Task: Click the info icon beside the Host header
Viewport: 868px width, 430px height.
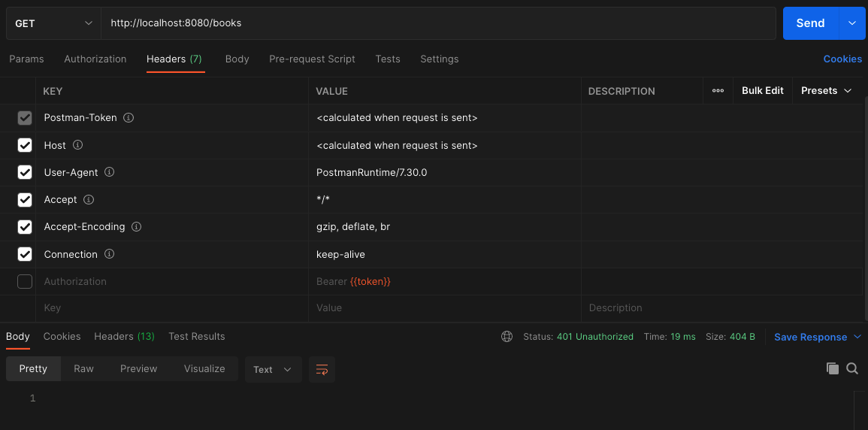Action: 77,145
